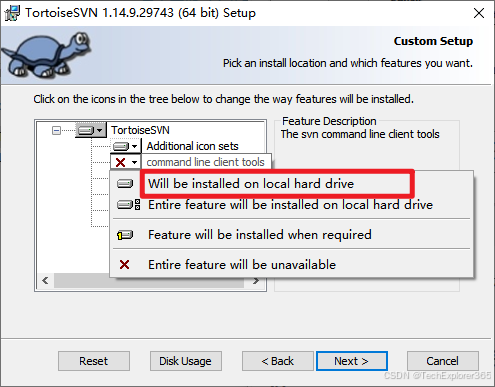Click feature tree scroll right arrow
Image resolution: width=495 pixels, height=387 pixels.
click(256, 281)
